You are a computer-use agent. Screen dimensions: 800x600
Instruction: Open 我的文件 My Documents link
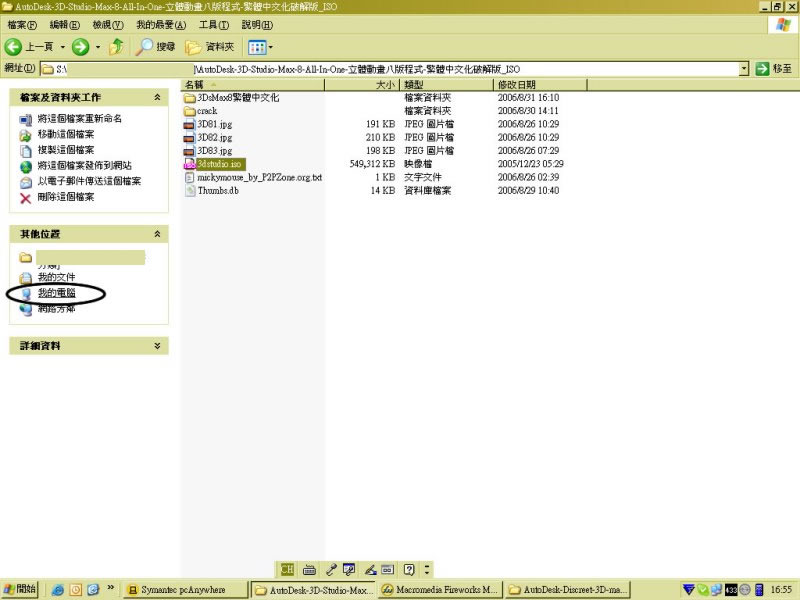(56, 277)
